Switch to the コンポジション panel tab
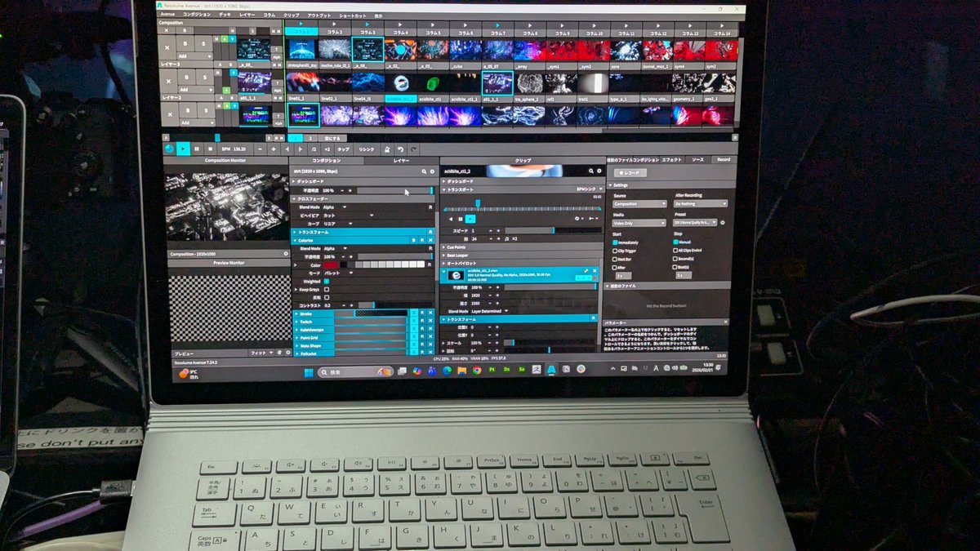Screen dimensions: 980x551 (x=326, y=161)
